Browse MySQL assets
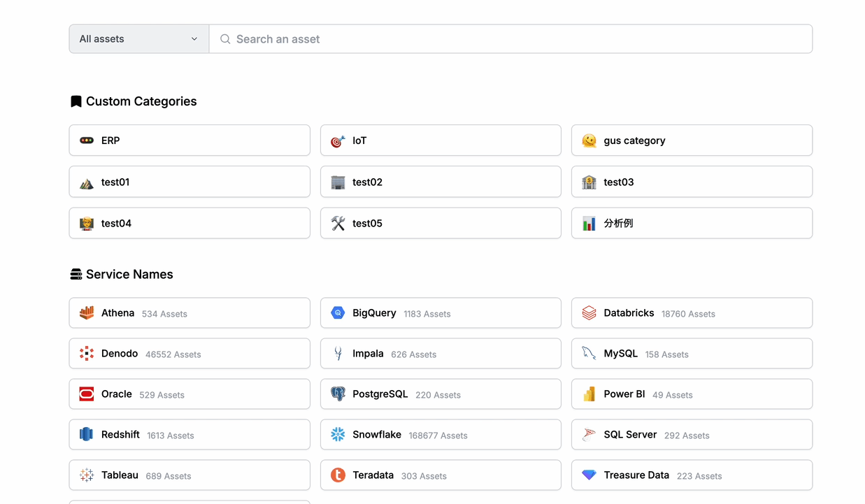This screenshot has width=865, height=504. coord(692,354)
